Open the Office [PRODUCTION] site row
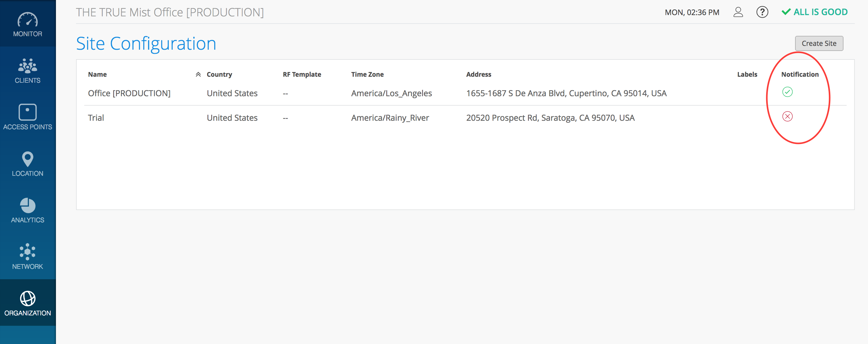Image resolution: width=868 pixels, height=344 pixels. tap(129, 93)
